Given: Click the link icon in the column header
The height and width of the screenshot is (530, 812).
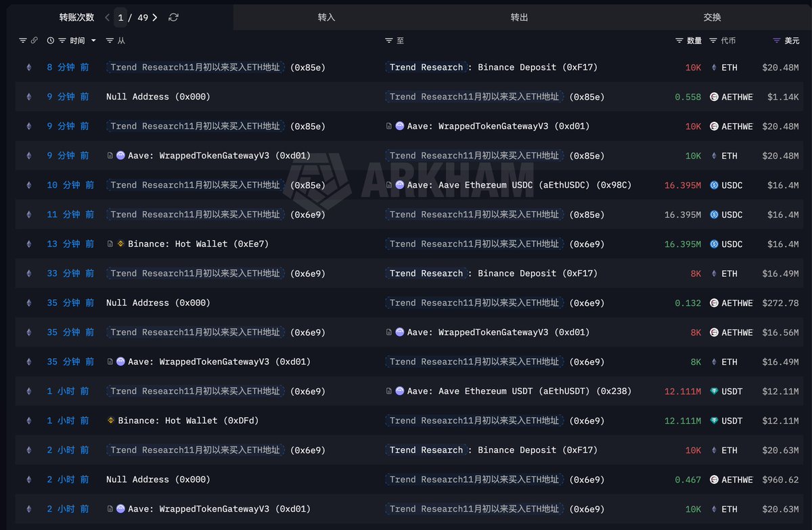Looking at the screenshot, I should [x=35, y=41].
